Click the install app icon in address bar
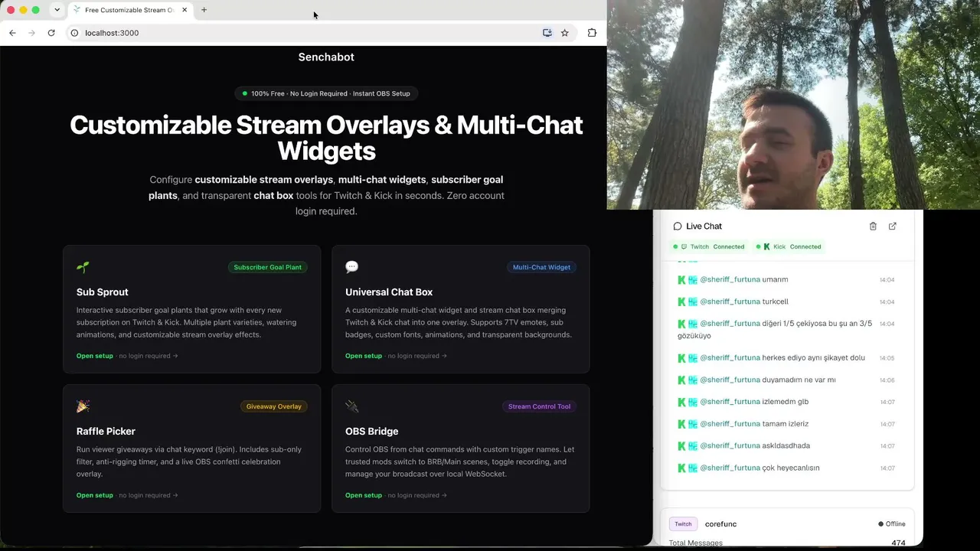This screenshot has width=980, height=551. click(547, 33)
